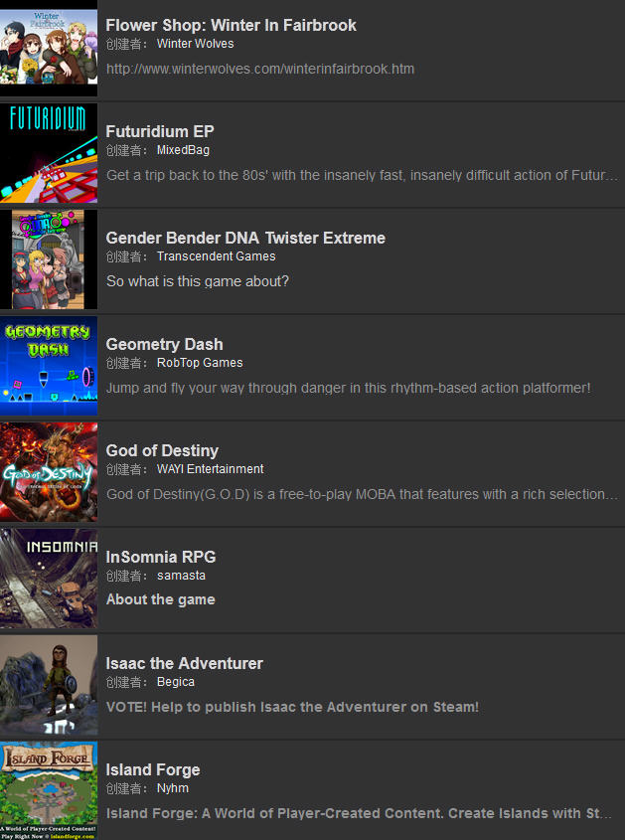
Task: Open the Geometry Dash title link
Action: [x=164, y=344]
